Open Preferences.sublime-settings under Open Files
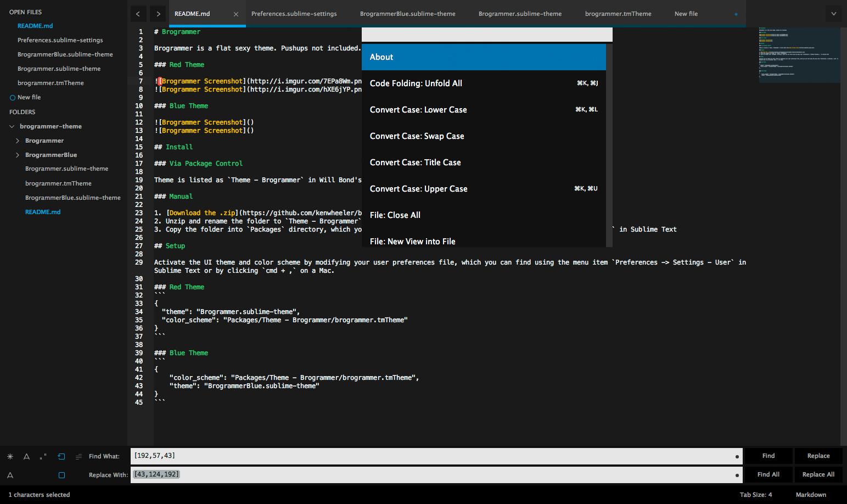This screenshot has height=504, width=847. pos(60,40)
